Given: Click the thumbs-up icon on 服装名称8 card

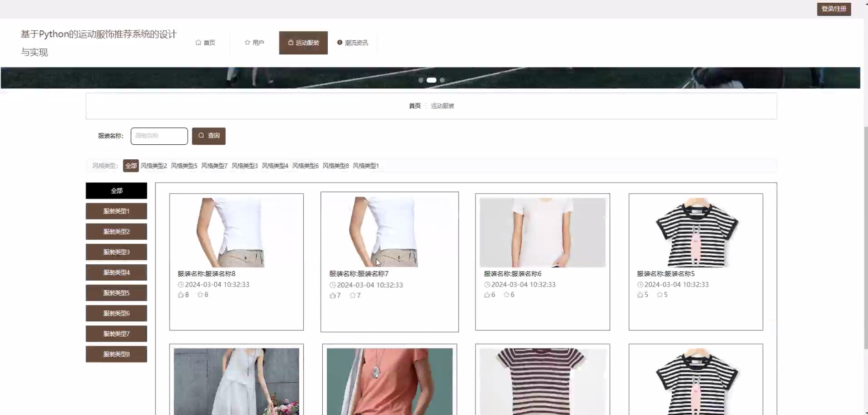Looking at the screenshot, I should (181, 295).
